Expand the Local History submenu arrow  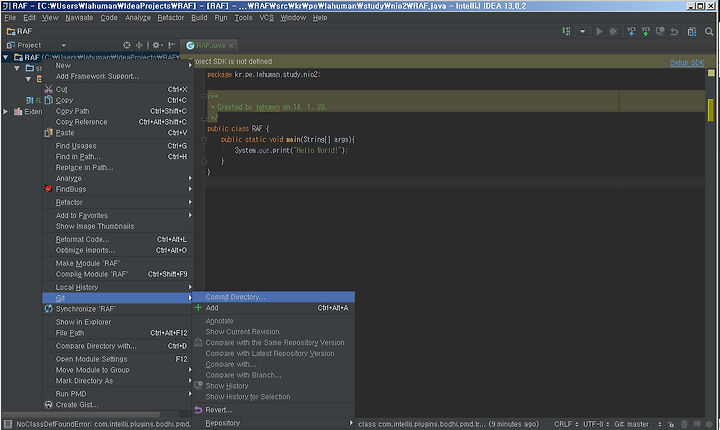pos(190,287)
